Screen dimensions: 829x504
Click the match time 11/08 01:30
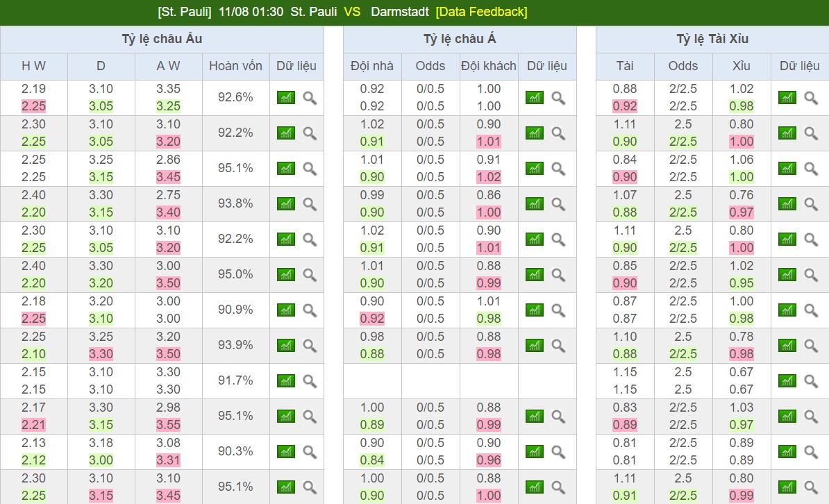pos(251,12)
